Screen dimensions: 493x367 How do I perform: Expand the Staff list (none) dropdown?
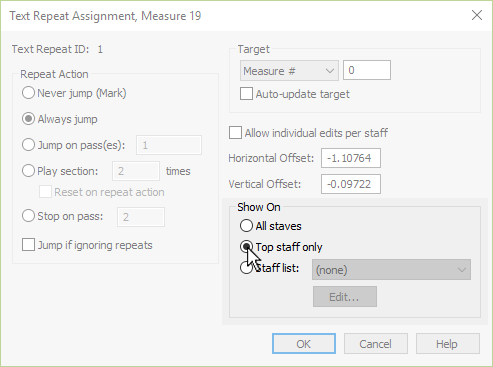pos(391,270)
